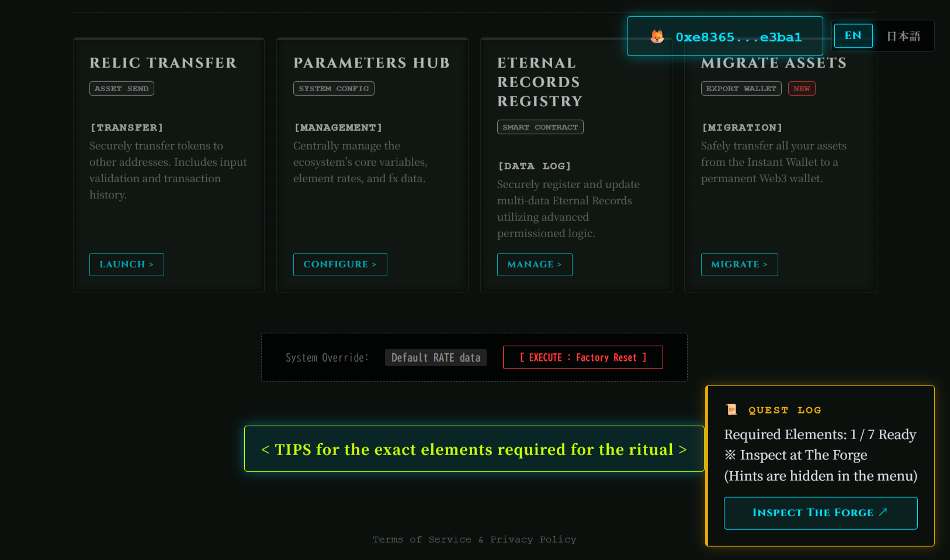Click the PARAMETERS HUB heading
This screenshot has height=560, width=950.
pos(372,62)
